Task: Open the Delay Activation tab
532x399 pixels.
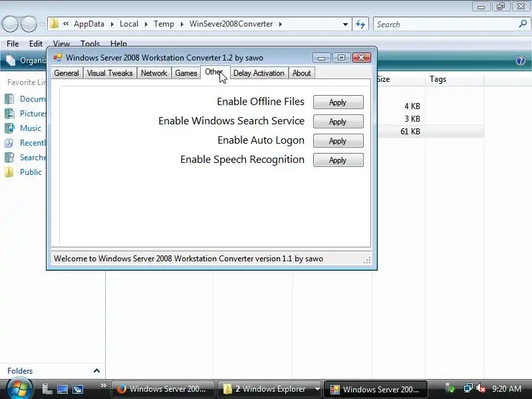Action: [259, 73]
